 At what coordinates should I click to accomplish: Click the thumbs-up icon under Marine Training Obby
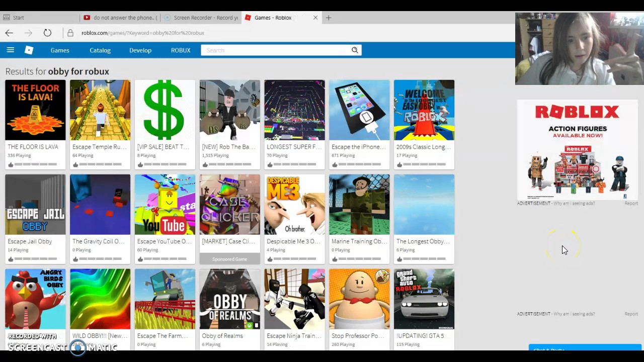tap(335, 259)
